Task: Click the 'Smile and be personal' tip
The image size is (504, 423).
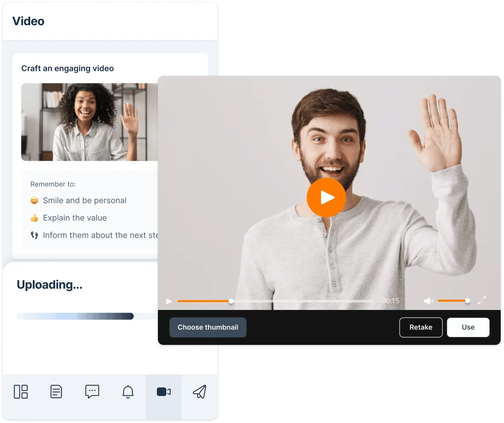Action: click(85, 201)
